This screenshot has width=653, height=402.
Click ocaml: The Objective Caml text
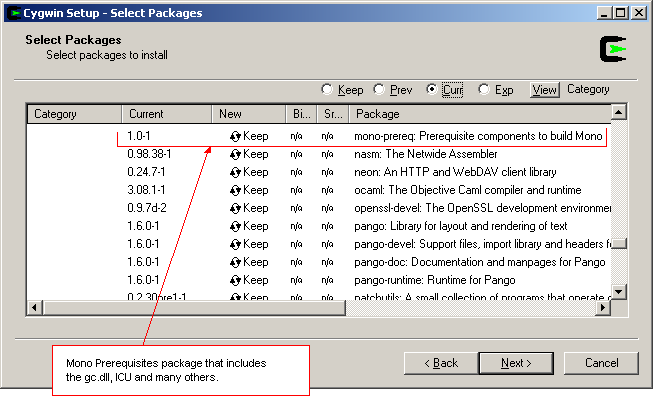pos(468,190)
